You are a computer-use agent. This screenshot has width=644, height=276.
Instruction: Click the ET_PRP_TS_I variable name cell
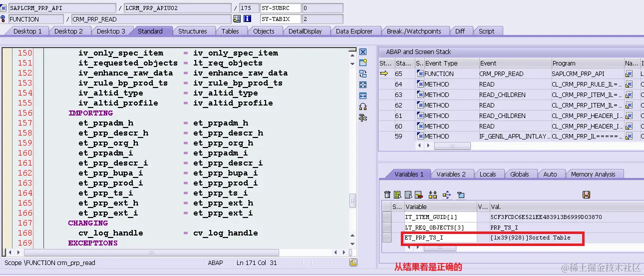[x=440, y=237]
